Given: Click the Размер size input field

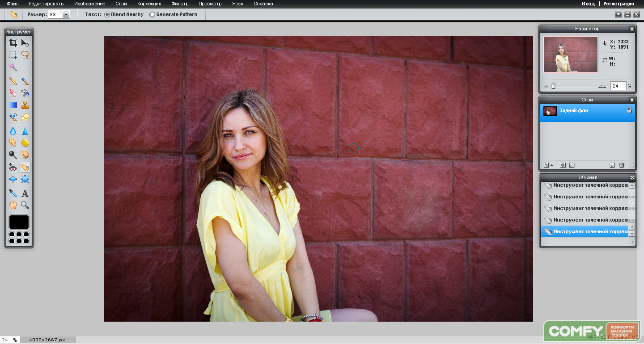Looking at the screenshot, I should point(55,14).
